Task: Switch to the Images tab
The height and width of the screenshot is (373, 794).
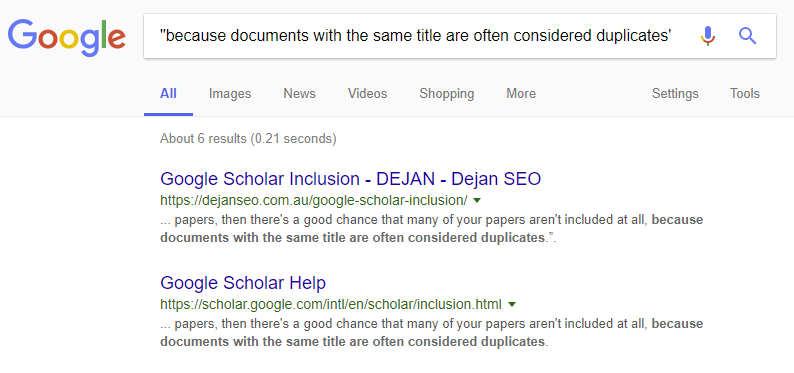Action: coord(230,94)
